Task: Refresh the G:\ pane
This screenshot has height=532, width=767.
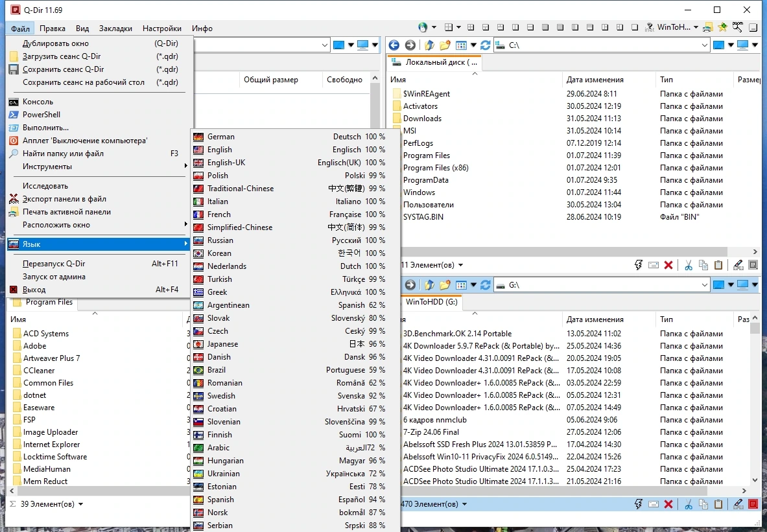Action: (x=485, y=284)
